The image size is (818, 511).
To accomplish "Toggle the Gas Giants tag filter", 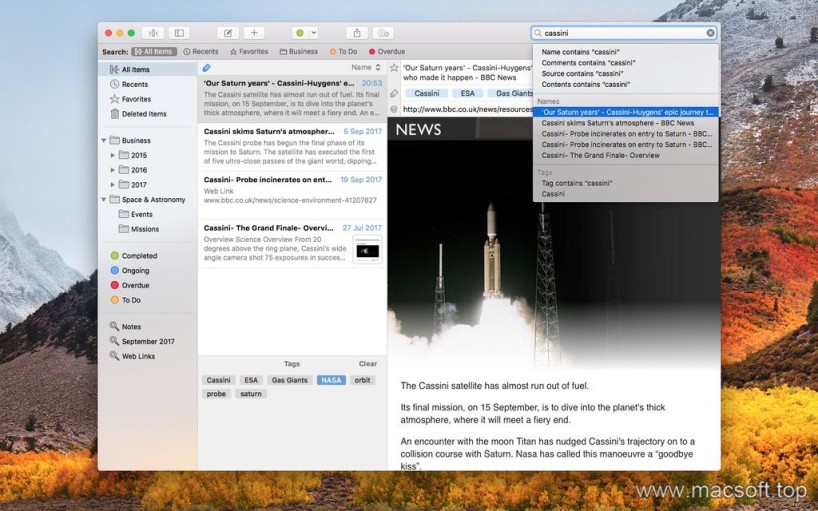I will click(x=289, y=380).
